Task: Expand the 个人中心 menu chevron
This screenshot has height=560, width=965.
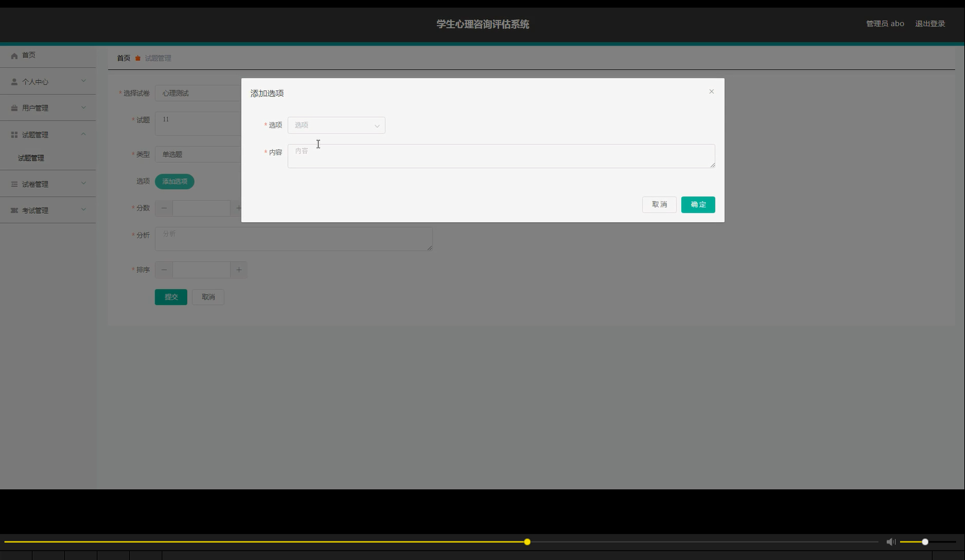Action: click(83, 81)
